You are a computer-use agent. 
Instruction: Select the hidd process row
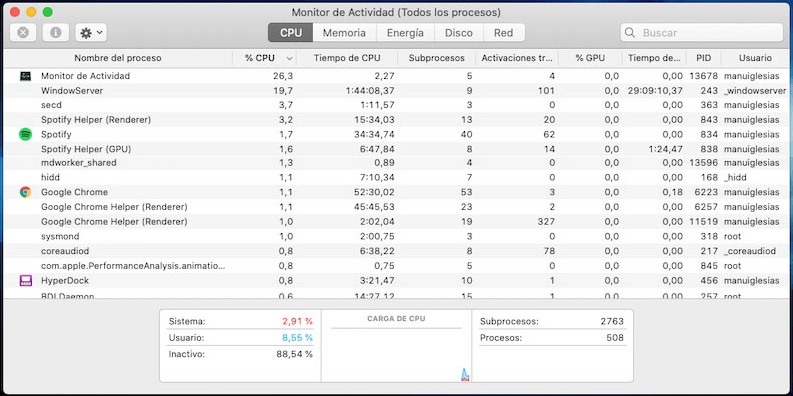pos(396,178)
